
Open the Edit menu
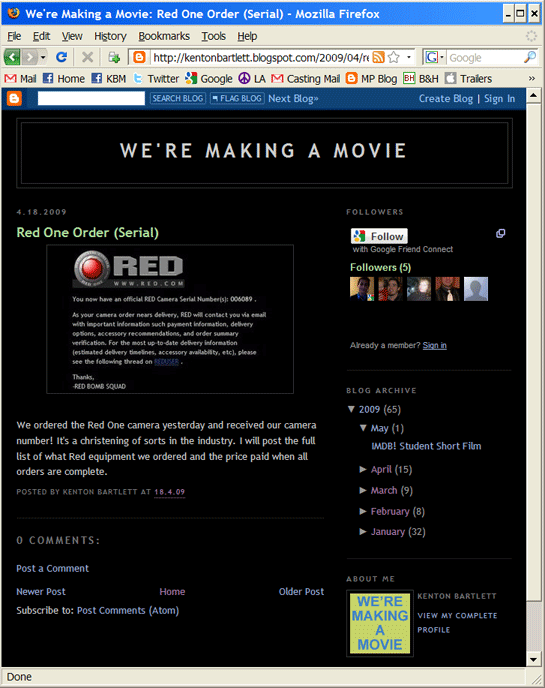41,36
